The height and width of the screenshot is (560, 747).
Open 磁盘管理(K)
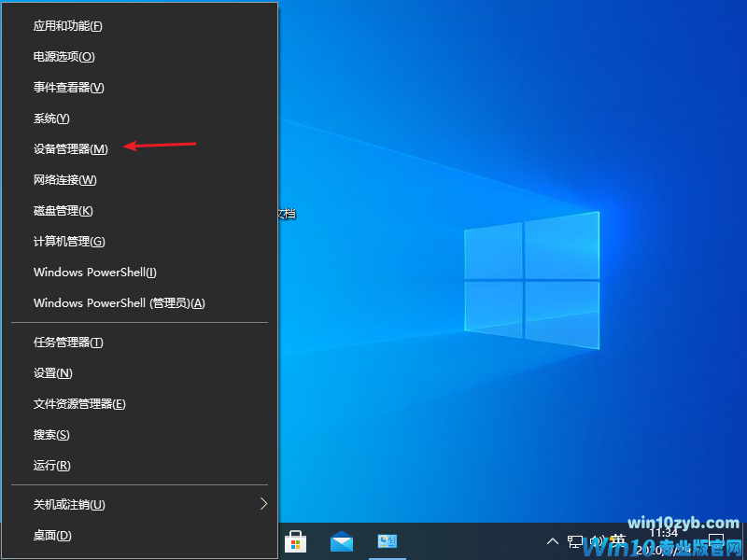63,211
